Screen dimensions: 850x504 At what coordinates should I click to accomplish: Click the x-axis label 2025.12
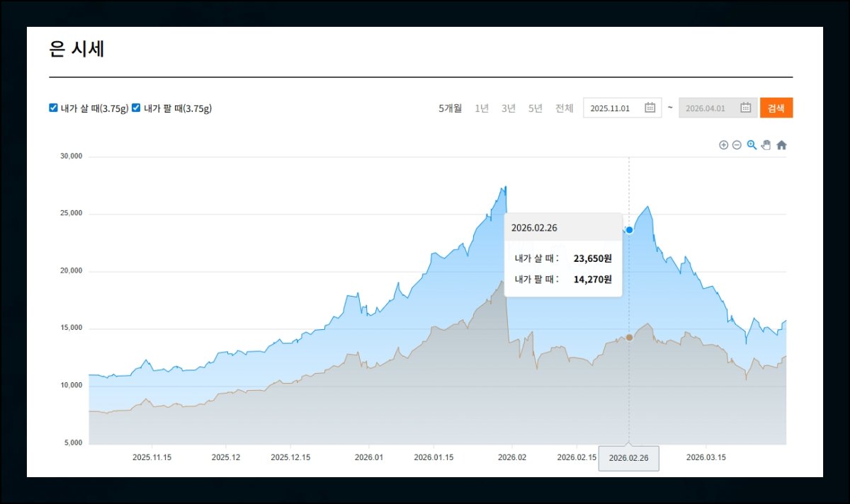pos(226,457)
